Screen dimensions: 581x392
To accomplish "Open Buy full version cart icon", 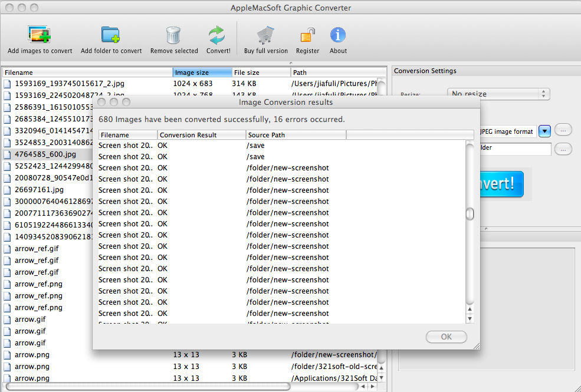I will (265, 35).
